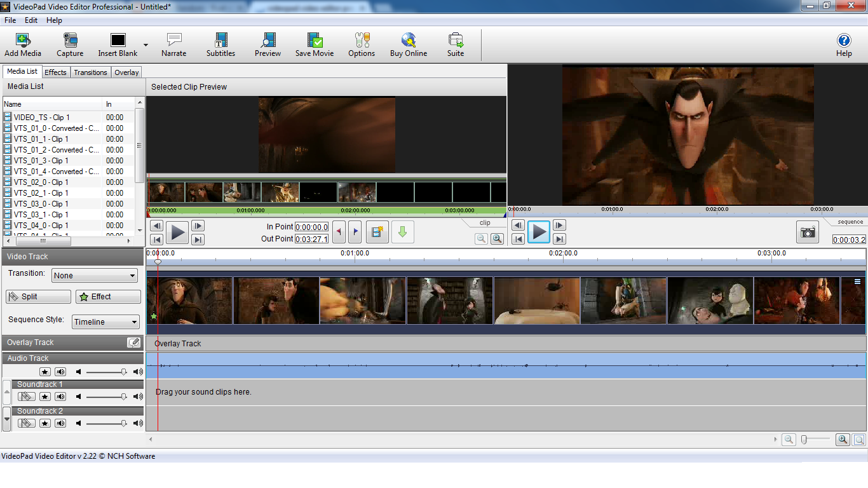The width and height of the screenshot is (868, 488).
Task: Zoom in on the clip preview timeline
Action: point(497,239)
